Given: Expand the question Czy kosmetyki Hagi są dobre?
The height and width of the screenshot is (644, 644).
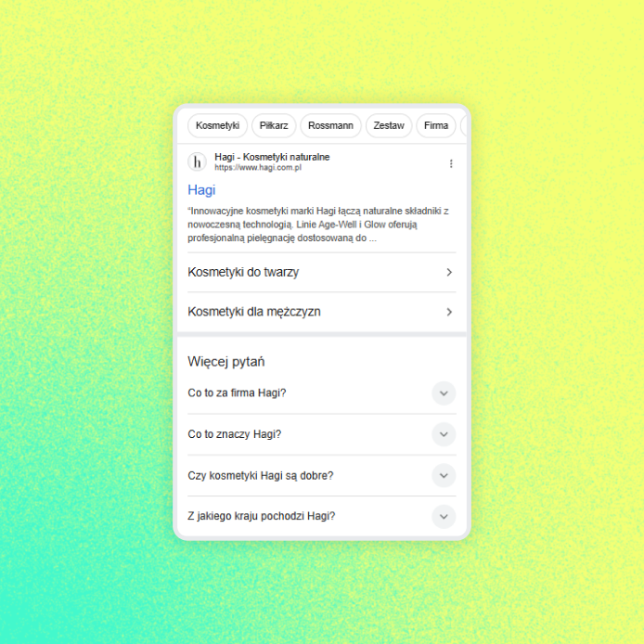Looking at the screenshot, I should point(444,476).
